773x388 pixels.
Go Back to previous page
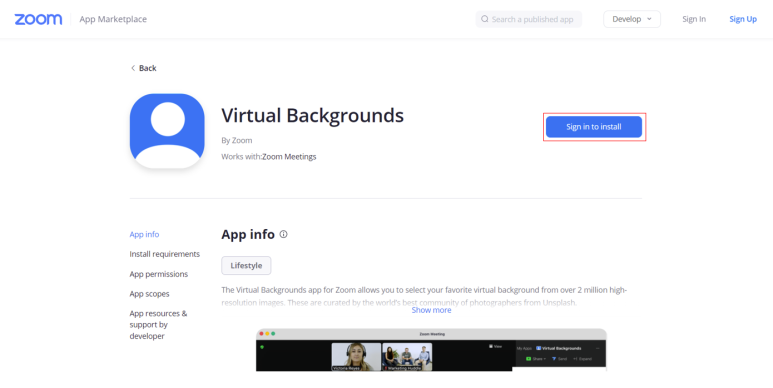tap(143, 68)
